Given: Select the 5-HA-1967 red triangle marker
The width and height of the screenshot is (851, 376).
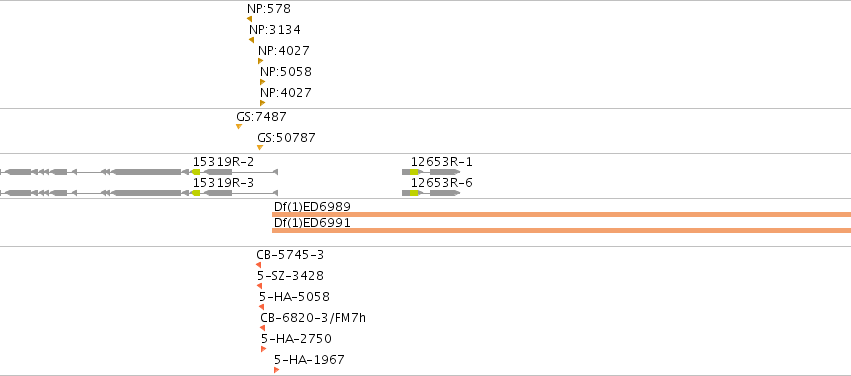Looking at the screenshot, I should [x=277, y=370].
